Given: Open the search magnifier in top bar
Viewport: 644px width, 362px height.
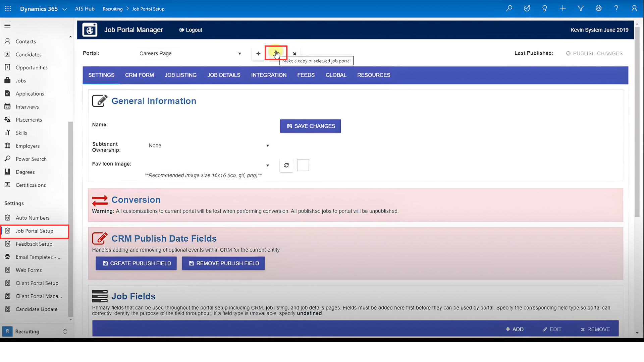Looking at the screenshot, I should pos(509,9).
